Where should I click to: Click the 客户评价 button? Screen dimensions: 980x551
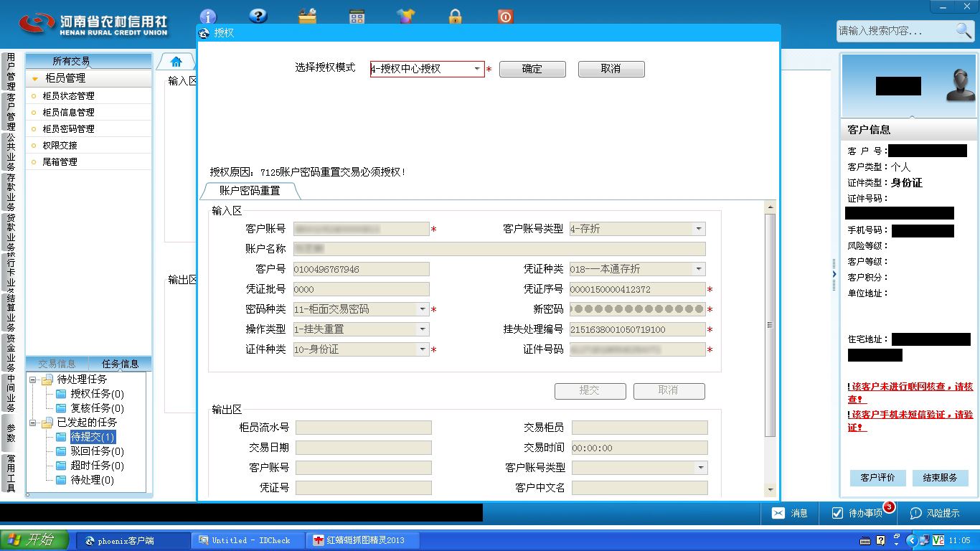click(x=878, y=478)
